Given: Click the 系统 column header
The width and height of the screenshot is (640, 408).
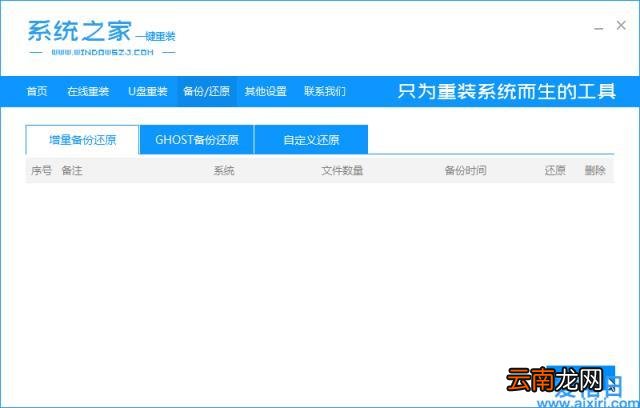Looking at the screenshot, I should coord(224,170).
